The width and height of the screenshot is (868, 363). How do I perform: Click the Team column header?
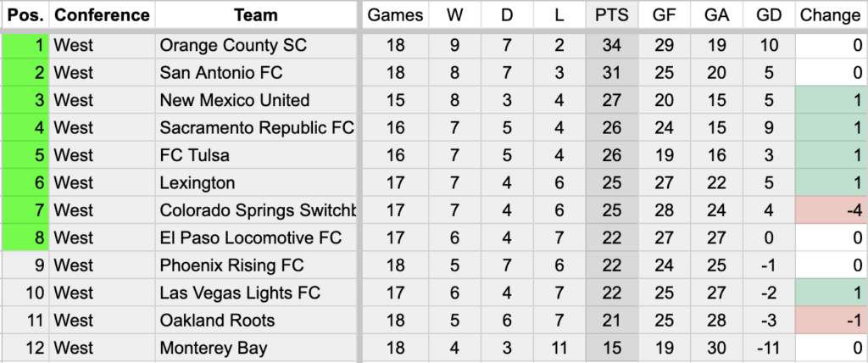pos(256,15)
